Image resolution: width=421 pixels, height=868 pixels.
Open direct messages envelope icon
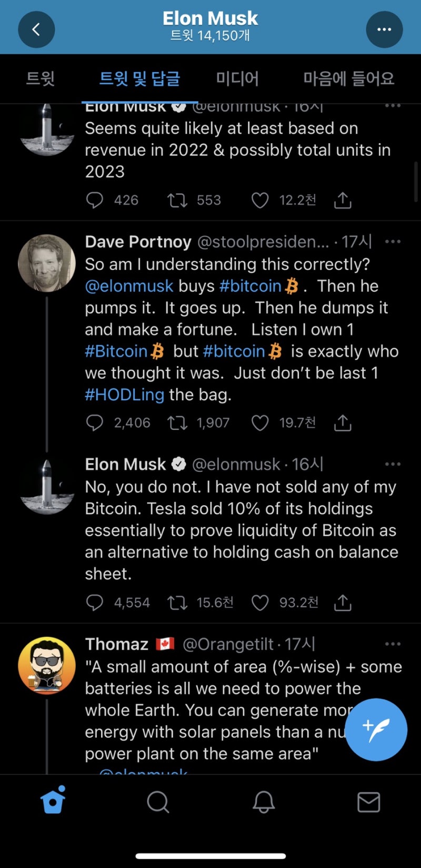coord(368,802)
